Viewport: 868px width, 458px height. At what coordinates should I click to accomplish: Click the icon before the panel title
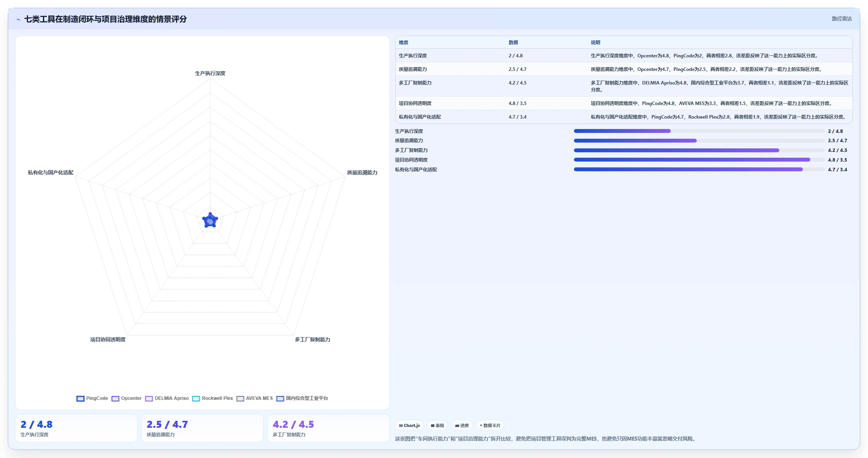click(x=18, y=19)
